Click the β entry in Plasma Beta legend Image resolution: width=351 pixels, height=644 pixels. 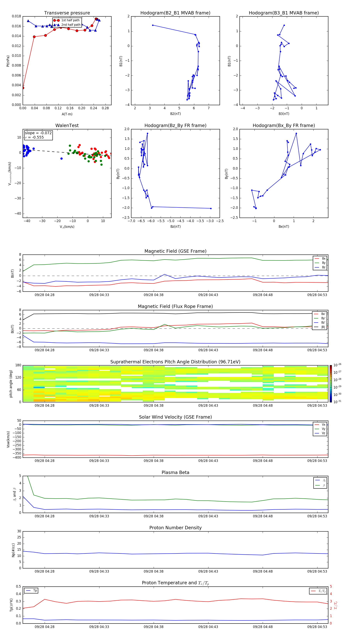[320, 485]
